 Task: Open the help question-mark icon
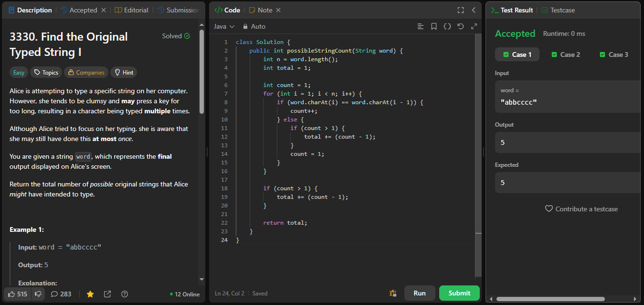125,294
